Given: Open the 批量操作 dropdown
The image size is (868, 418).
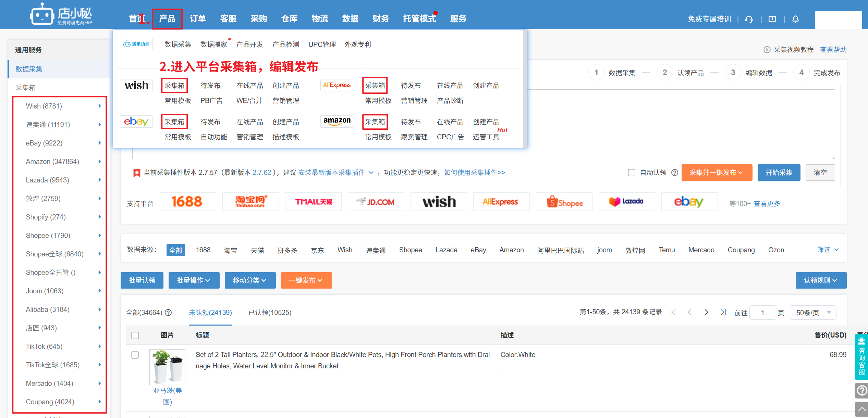Looking at the screenshot, I should point(194,280).
